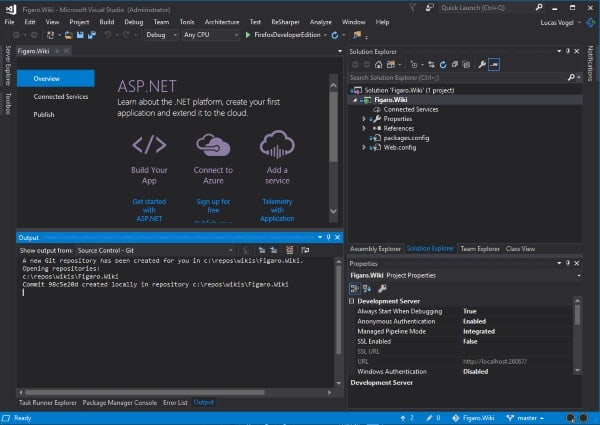Screen dimensions: 600x425
Task: Select the Overview page button
Action: click(x=56, y=78)
